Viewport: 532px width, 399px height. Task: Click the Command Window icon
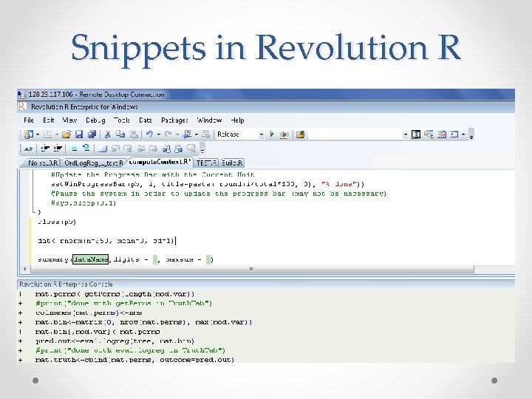[454, 134]
